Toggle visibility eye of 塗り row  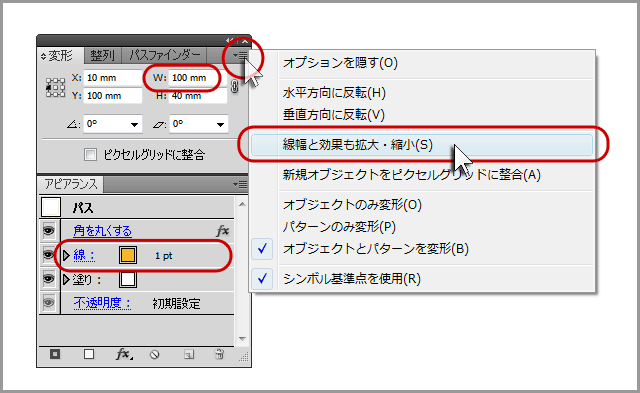pyautogui.click(x=49, y=279)
